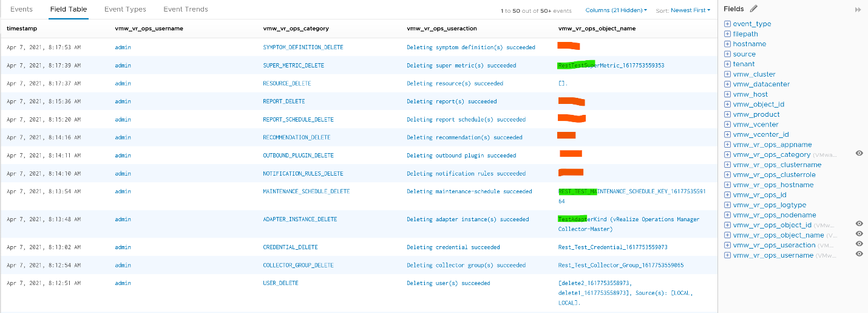Open the Event Trends tab
Viewport: 868px width, 313px height.
click(186, 9)
